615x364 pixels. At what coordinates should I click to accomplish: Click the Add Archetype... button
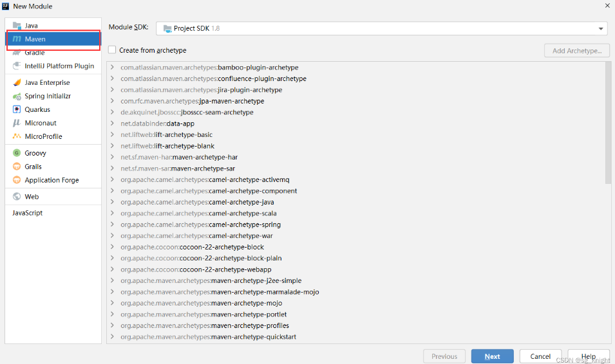pyautogui.click(x=577, y=51)
